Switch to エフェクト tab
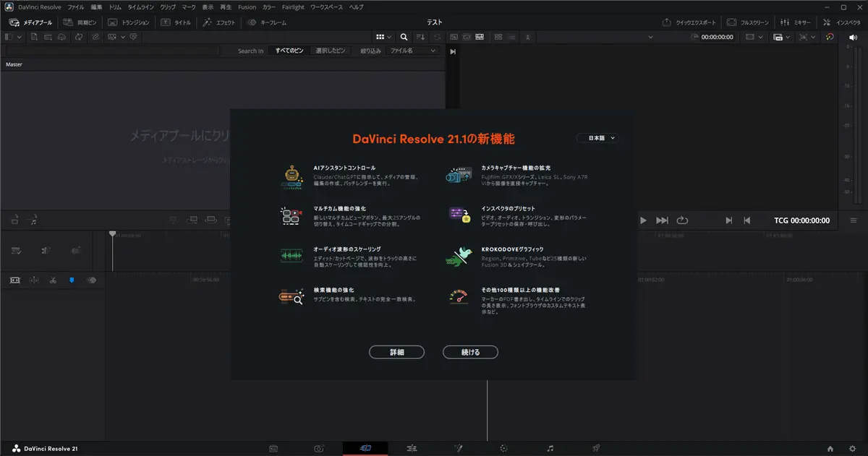868x456 pixels. (x=220, y=22)
